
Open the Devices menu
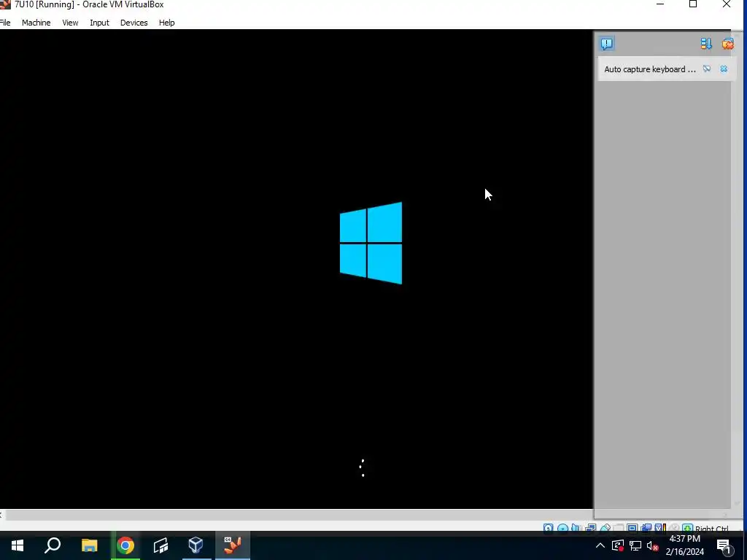point(134,23)
